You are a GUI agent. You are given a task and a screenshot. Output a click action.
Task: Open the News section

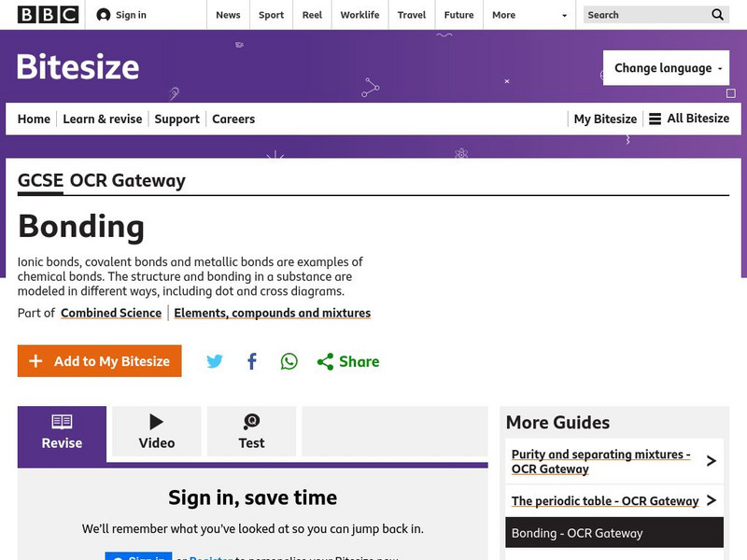click(x=228, y=15)
